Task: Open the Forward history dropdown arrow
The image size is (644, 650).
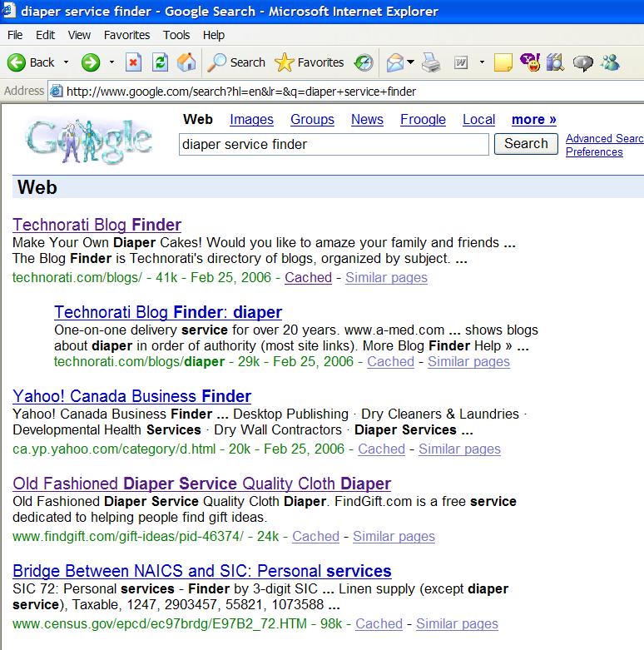Action: click(111, 62)
